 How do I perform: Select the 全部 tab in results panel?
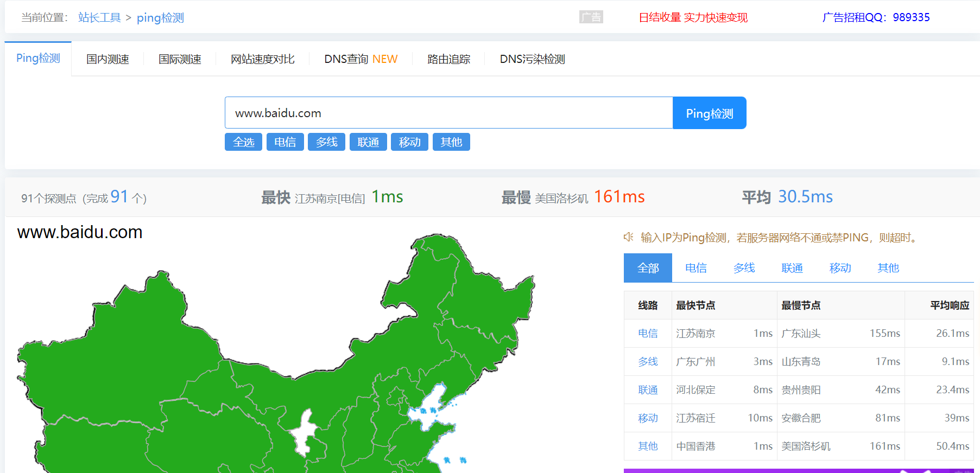[648, 268]
